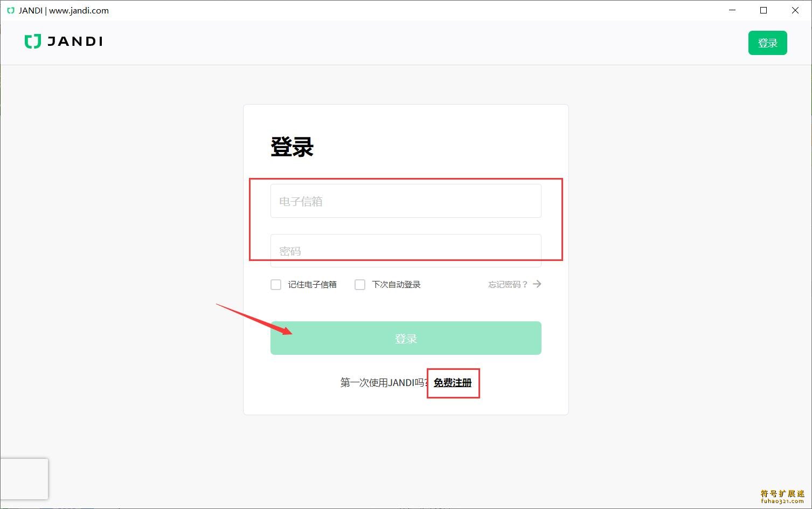Click the JANDI favicon in title bar
The height and width of the screenshot is (509, 812).
coord(11,10)
